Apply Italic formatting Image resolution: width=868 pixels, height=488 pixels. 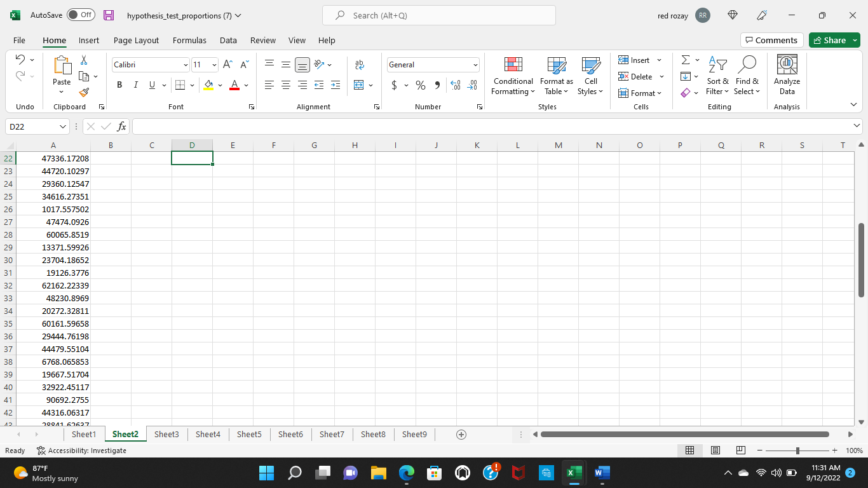coord(135,85)
